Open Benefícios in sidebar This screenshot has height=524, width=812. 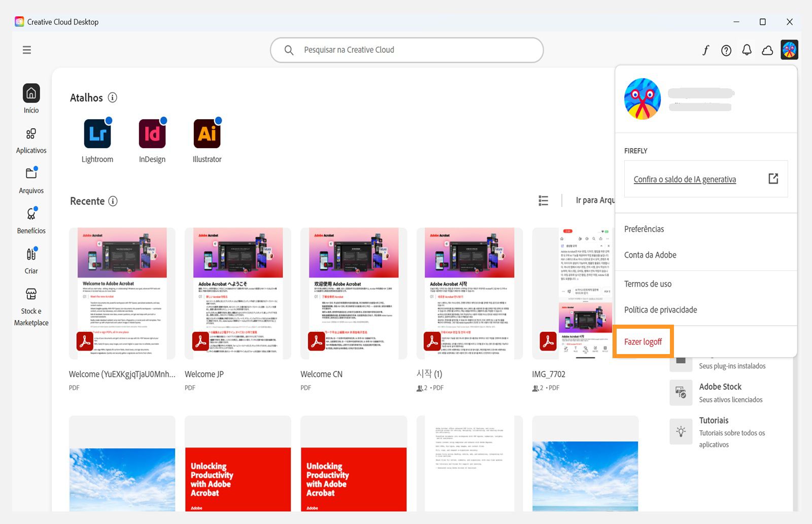click(31, 221)
